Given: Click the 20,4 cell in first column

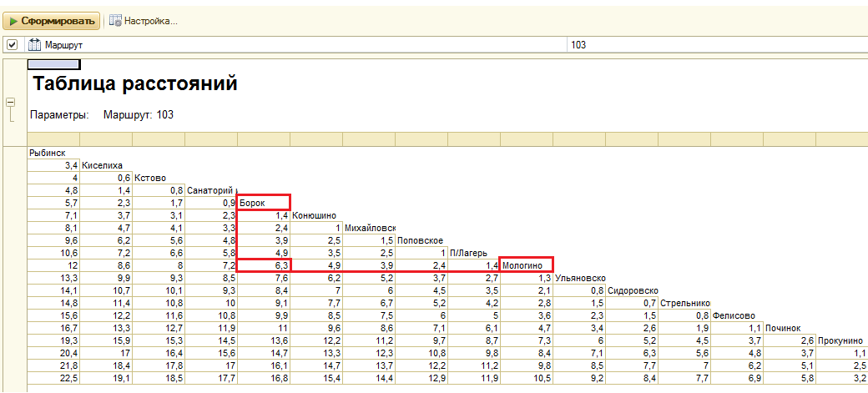Looking at the screenshot, I should coord(53,353).
